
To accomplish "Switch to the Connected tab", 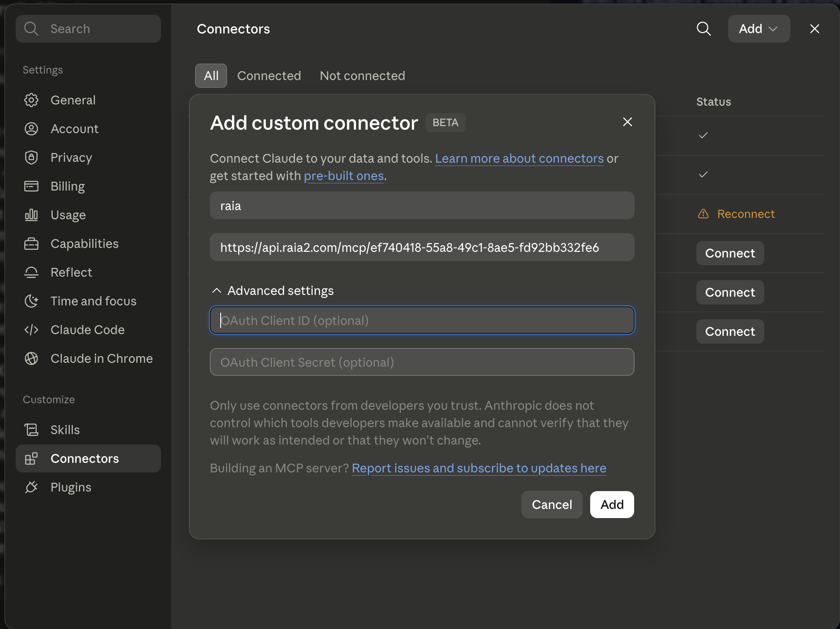I will coord(269,76).
